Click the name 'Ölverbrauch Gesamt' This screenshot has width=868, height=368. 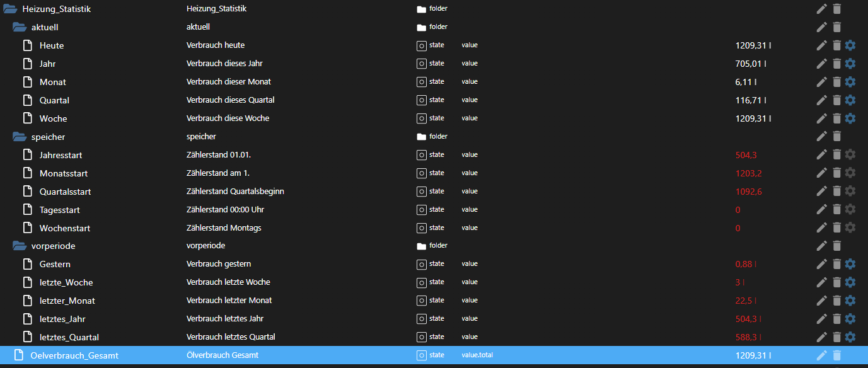point(223,355)
